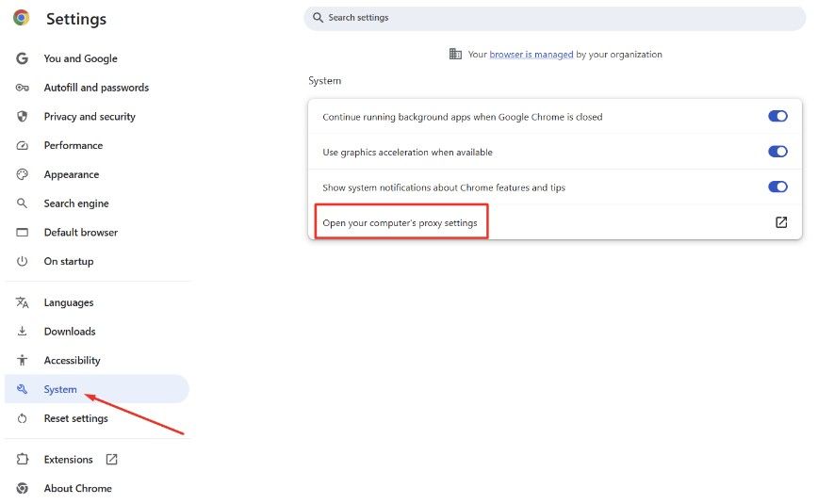Click 'by your organization' text

point(619,55)
